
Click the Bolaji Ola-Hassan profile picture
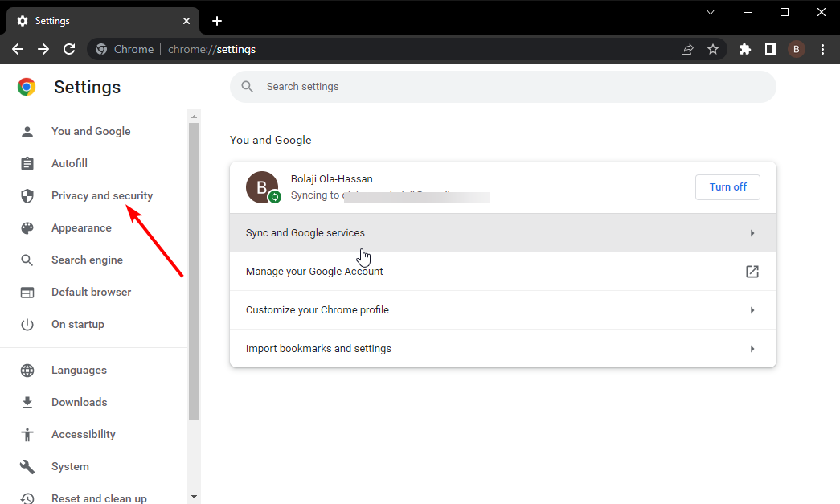262,187
